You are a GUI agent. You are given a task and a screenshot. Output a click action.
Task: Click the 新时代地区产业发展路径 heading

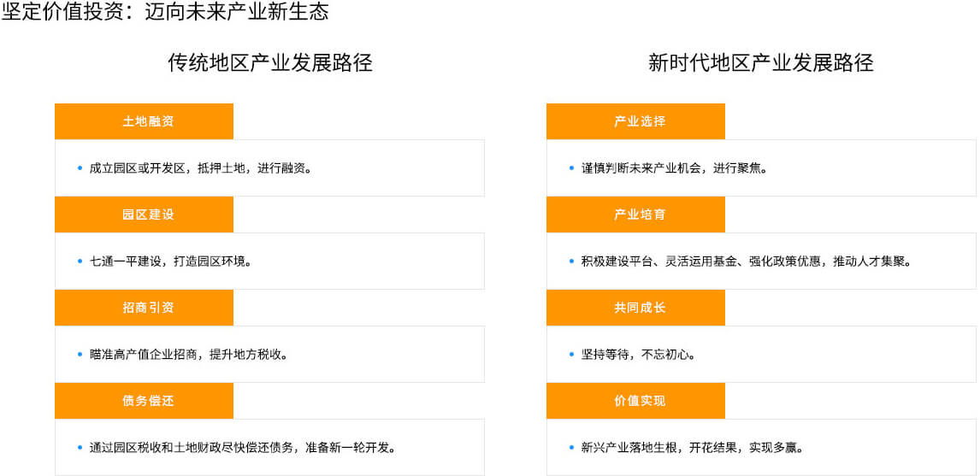tap(760, 63)
